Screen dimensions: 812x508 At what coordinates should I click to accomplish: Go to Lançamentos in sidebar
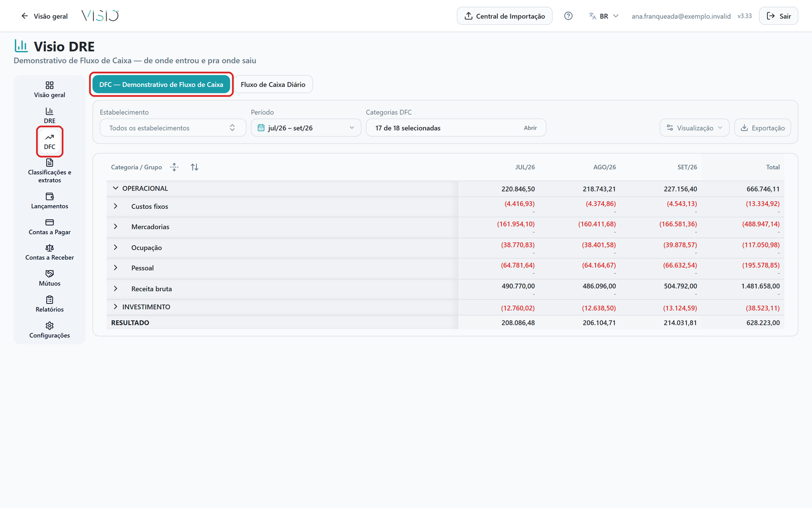click(x=49, y=201)
